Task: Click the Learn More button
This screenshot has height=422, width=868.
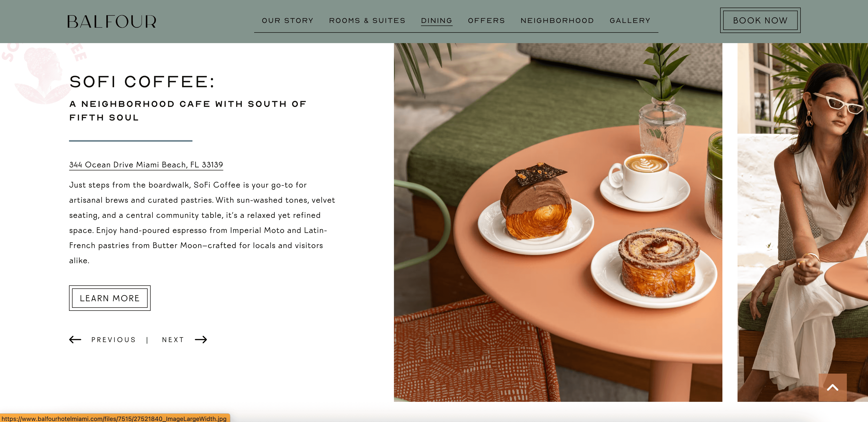Action: [110, 298]
